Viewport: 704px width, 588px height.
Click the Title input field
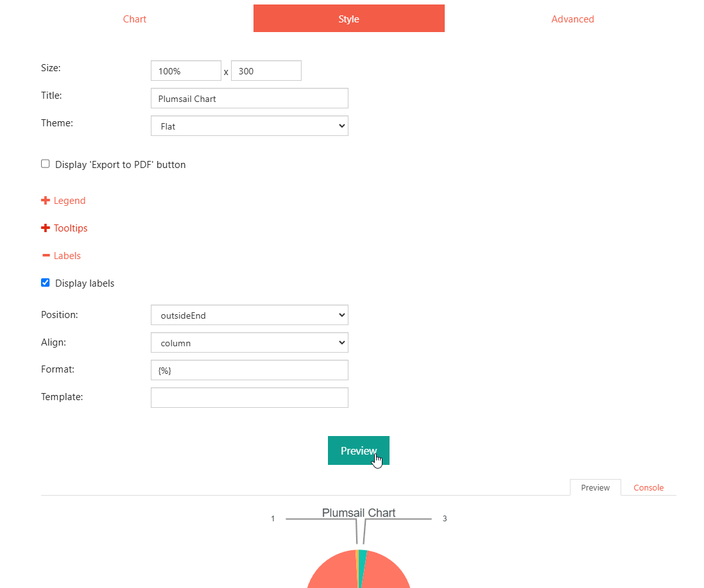click(249, 99)
